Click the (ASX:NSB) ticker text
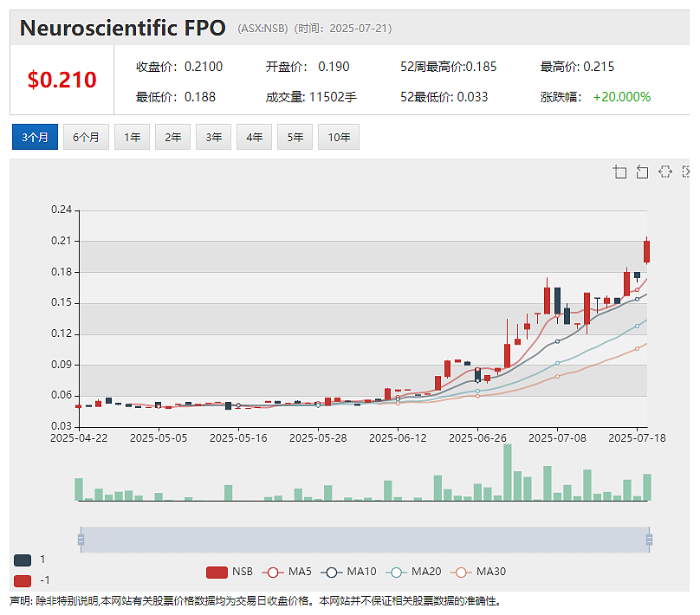700x615 pixels. 262,29
